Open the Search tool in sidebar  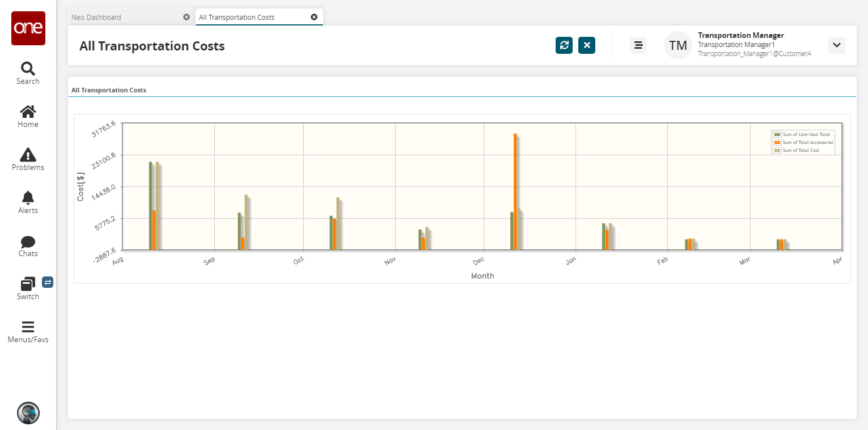click(28, 73)
